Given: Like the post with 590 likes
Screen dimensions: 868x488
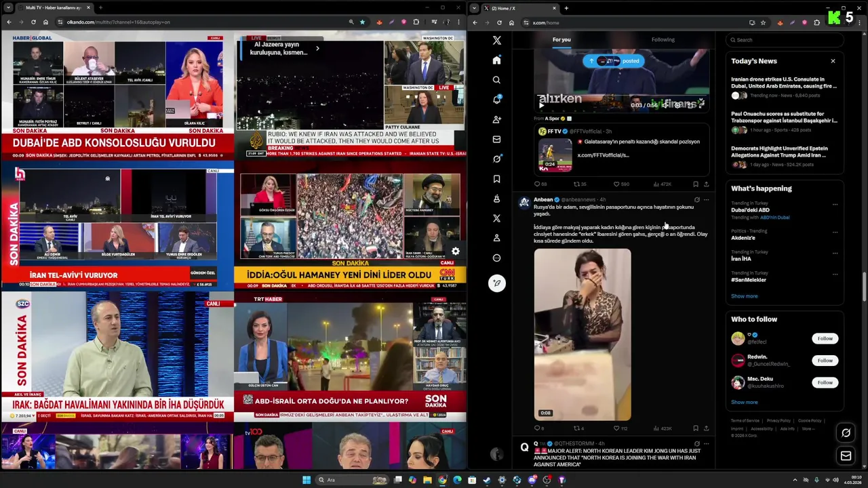Looking at the screenshot, I should coord(621,184).
